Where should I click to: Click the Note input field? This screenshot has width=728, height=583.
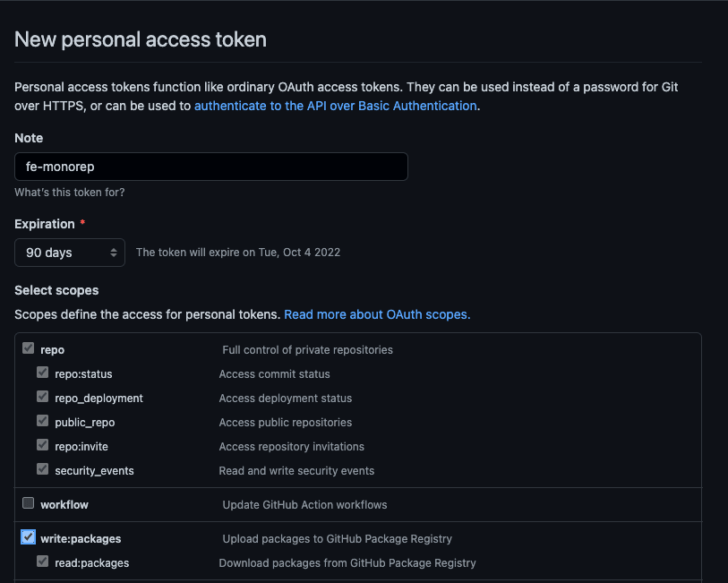(x=210, y=167)
